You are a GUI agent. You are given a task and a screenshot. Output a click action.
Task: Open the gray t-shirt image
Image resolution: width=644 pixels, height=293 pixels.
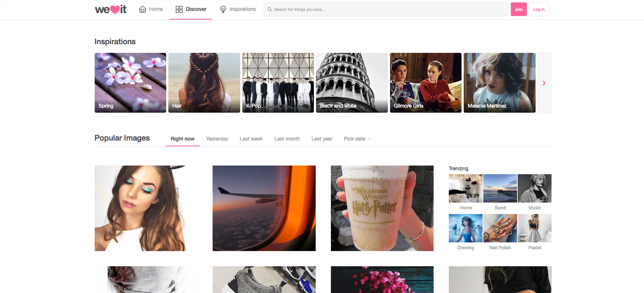point(146,279)
